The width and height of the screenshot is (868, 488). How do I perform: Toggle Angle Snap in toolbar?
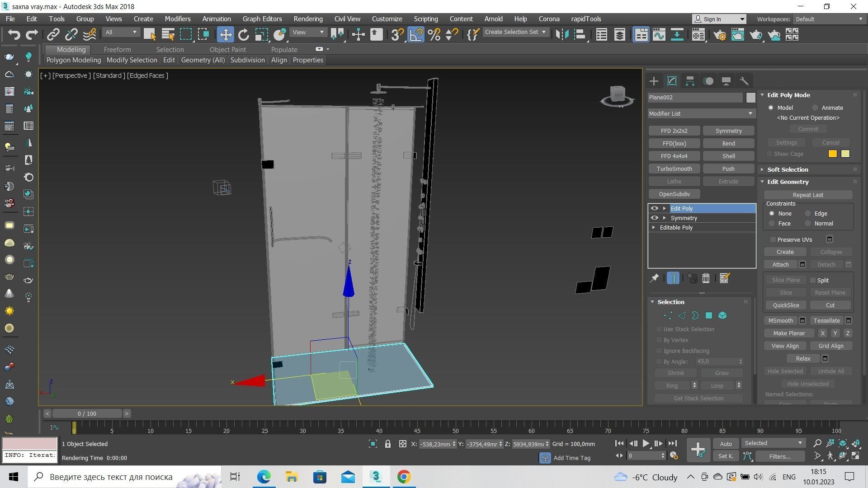click(416, 35)
